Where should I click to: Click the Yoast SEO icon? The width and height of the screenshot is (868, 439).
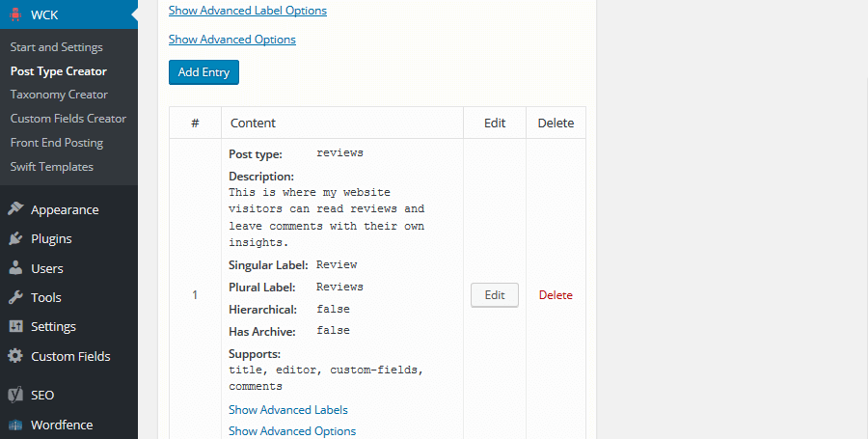point(15,395)
